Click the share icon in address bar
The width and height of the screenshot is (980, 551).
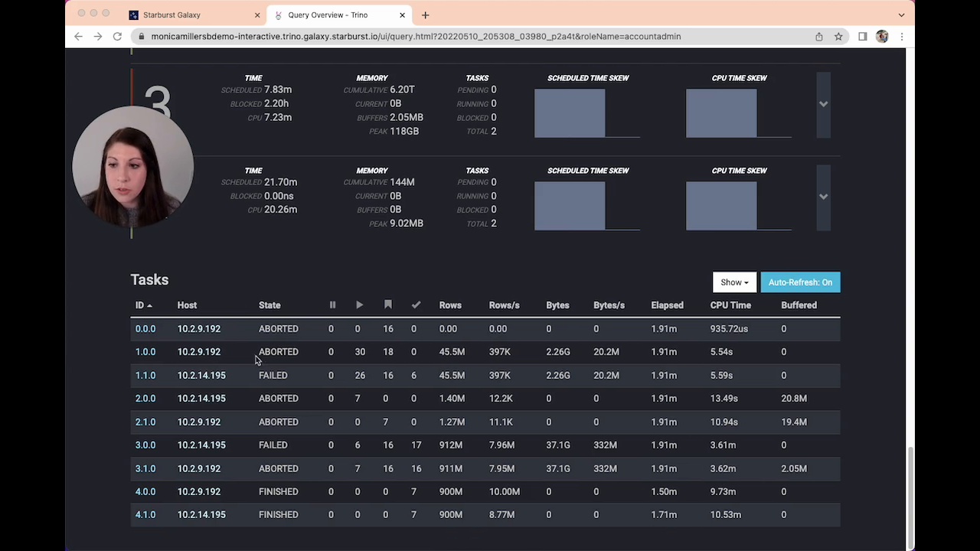click(819, 36)
